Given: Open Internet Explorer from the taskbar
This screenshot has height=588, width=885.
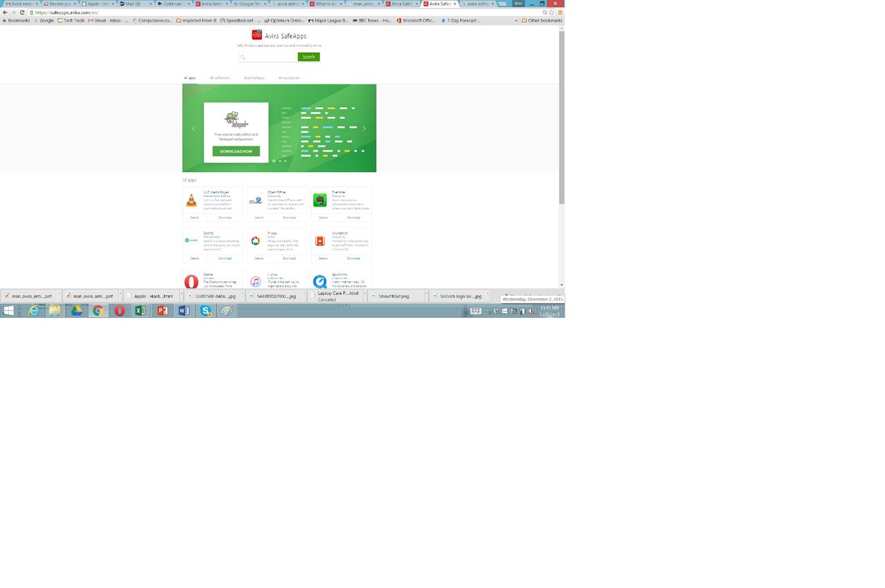Looking at the screenshot, I should 34,311.
